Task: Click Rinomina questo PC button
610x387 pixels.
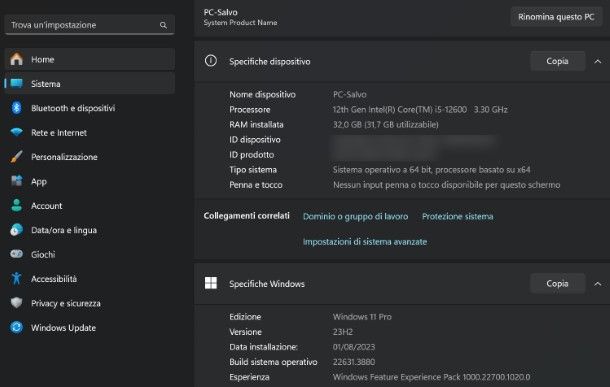Action: pos(556,17)
